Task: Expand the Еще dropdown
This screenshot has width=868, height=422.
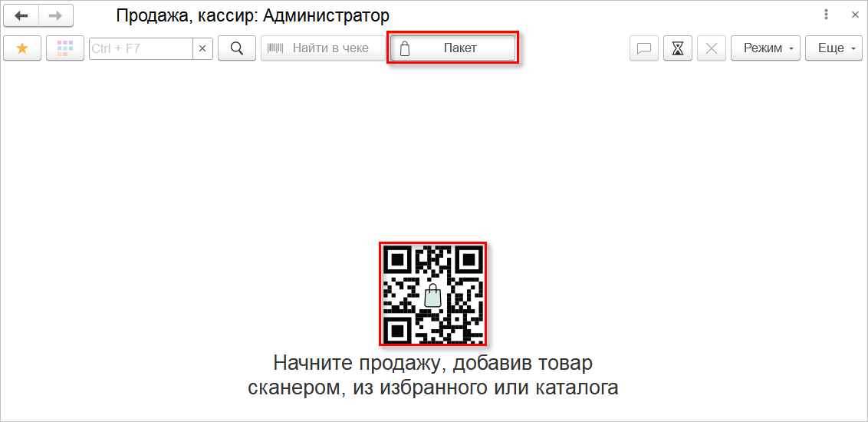Action: point(833,48)
